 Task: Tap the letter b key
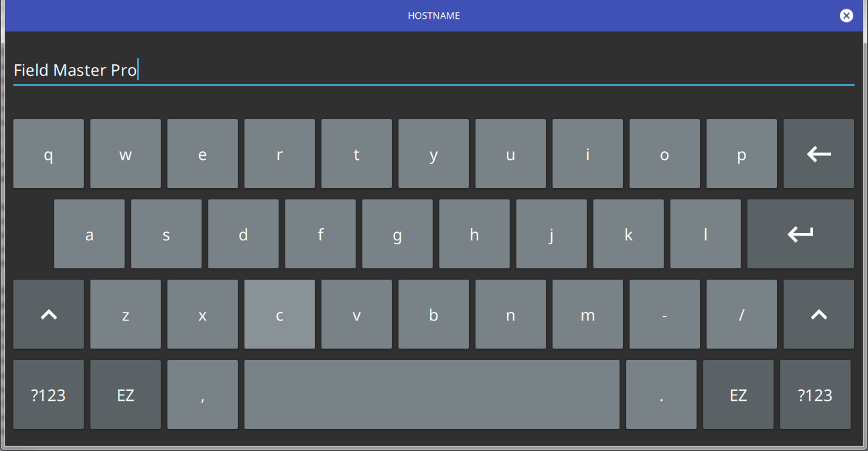point(433,314)
